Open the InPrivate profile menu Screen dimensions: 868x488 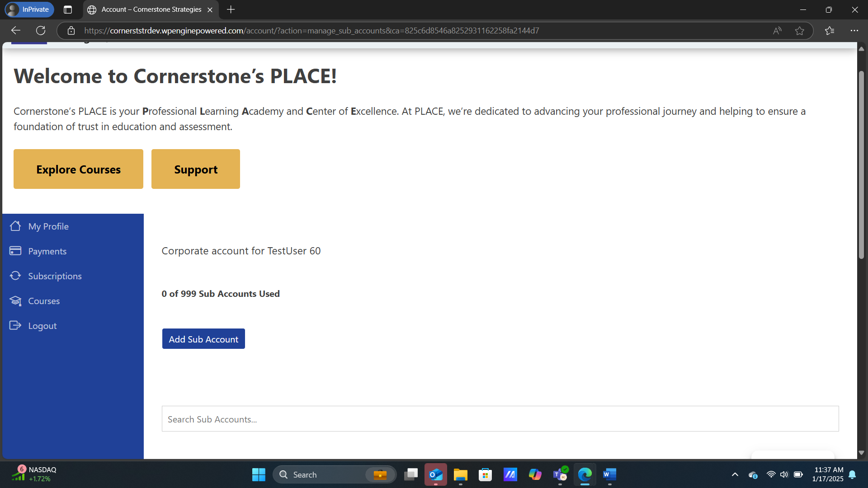pos(29,9)
